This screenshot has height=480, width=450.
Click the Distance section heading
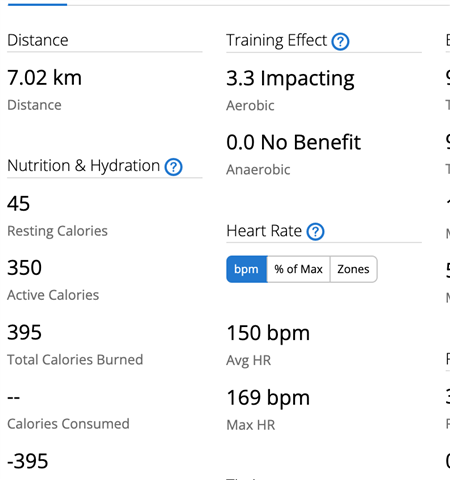click(38, 40)
